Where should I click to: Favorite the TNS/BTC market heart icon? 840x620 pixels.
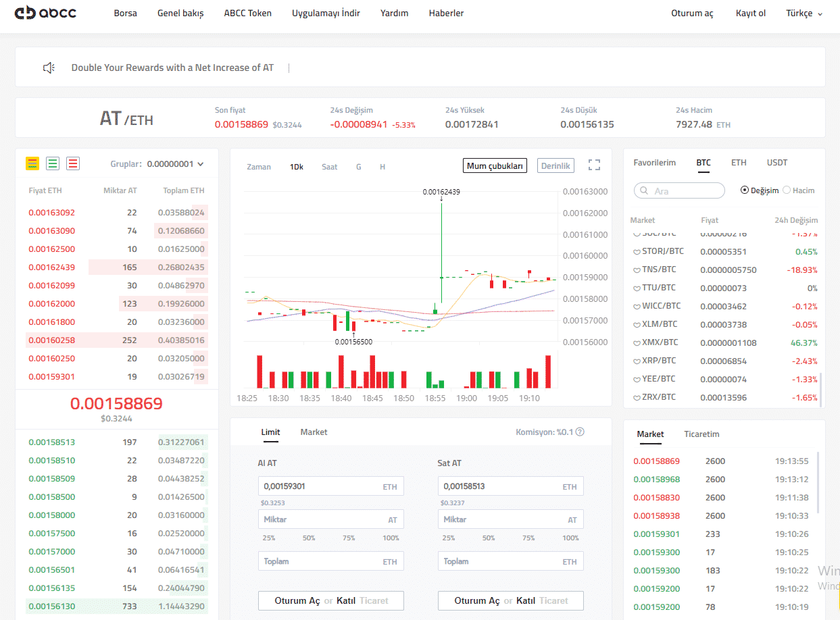pos(636,270)
